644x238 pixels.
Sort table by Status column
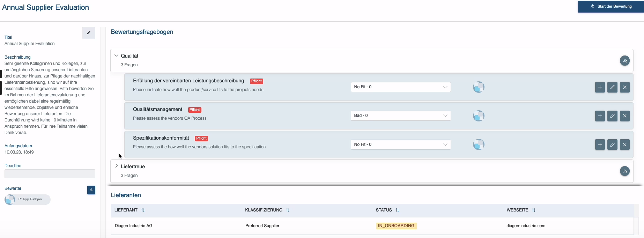pos(397,210)
